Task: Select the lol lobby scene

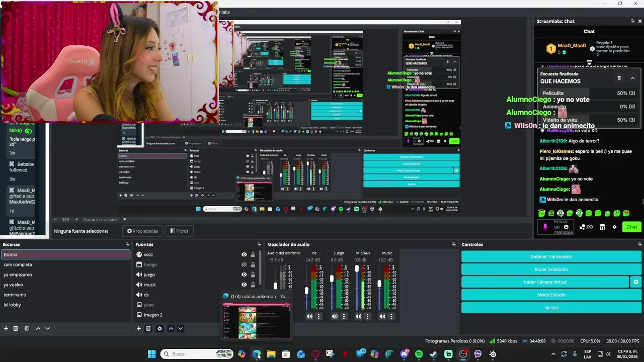Action: click(65, 305)
